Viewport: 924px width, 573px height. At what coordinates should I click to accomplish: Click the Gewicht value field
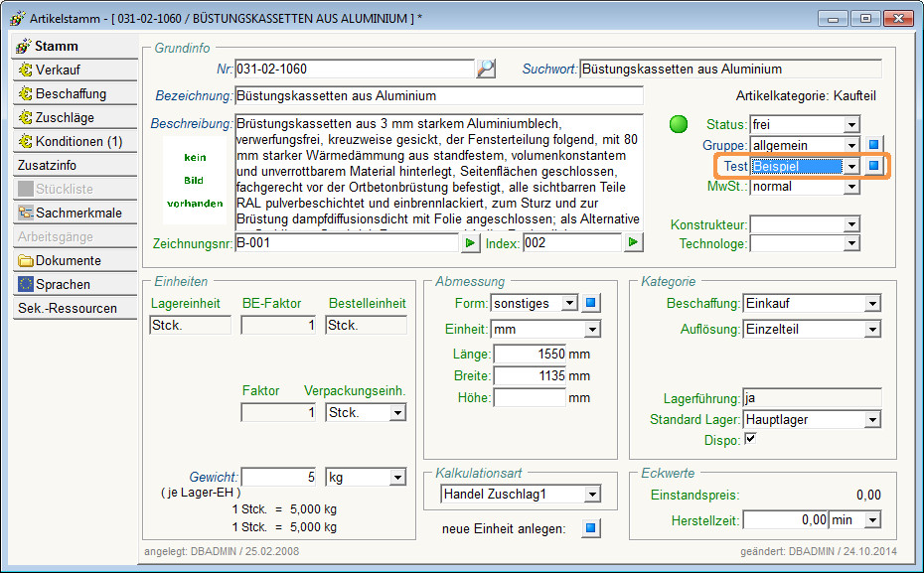279,477
